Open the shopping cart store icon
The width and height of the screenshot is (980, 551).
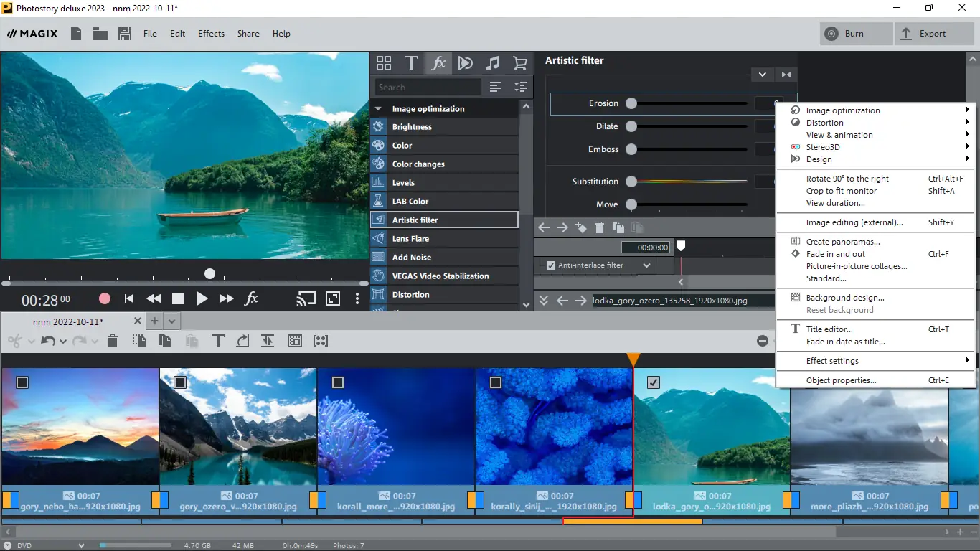tap(520, 63)
